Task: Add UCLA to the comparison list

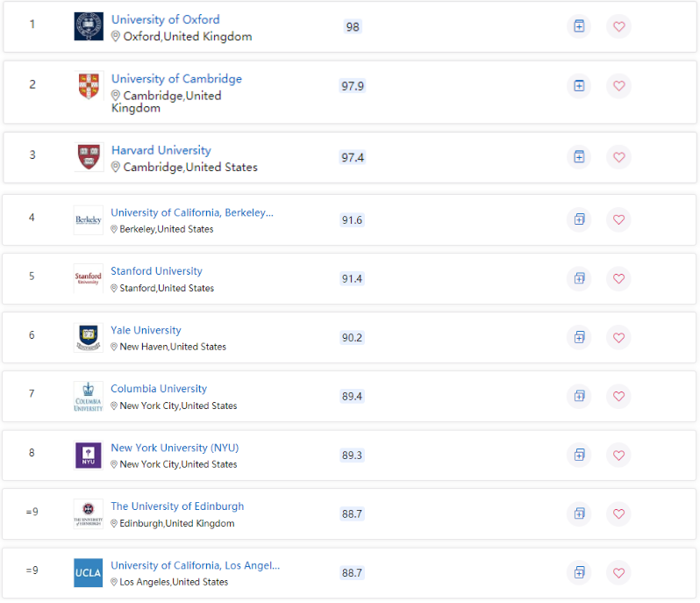Action: (579, 572)
